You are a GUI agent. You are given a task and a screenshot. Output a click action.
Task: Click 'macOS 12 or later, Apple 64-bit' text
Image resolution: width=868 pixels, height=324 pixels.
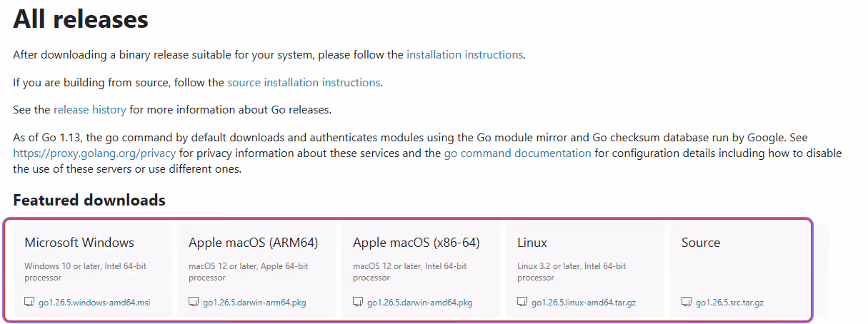point(249,266)
